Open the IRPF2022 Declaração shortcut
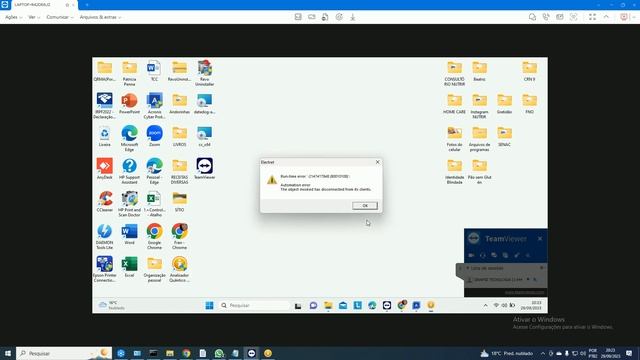 coord(104,106)
